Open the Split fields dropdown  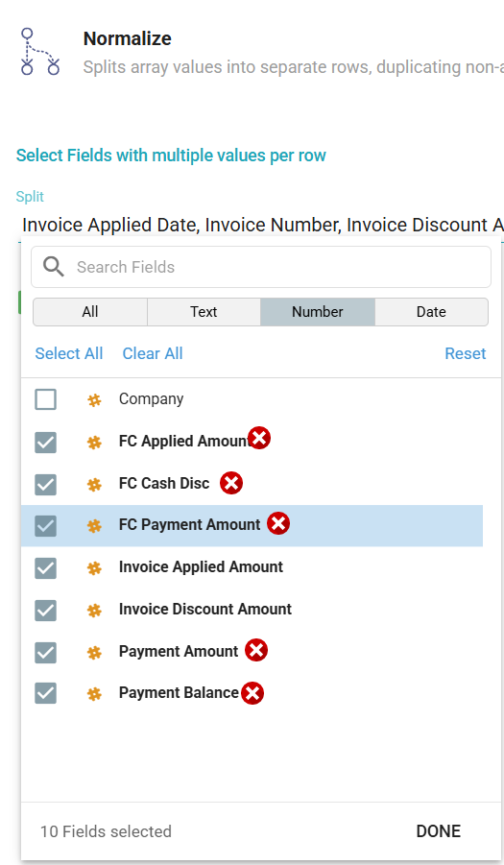[x=260, y=225]
